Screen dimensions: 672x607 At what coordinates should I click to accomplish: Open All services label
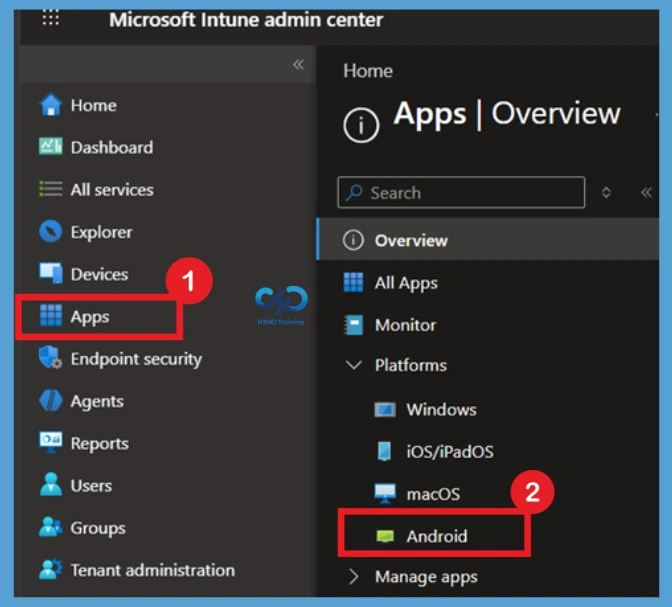pos(112,189)
